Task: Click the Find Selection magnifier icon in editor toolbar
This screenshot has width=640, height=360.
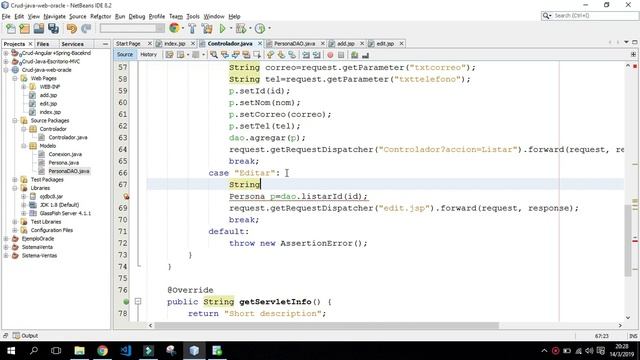Action: point(214,55)
